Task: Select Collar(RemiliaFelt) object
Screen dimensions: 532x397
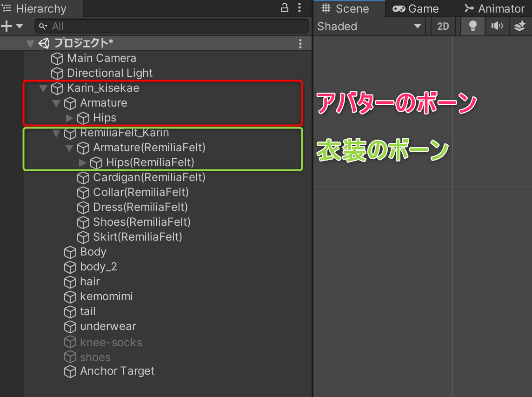Action: 141,192
